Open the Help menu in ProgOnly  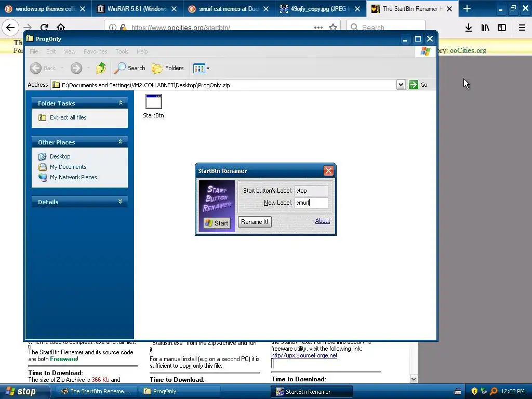[142, 51]
